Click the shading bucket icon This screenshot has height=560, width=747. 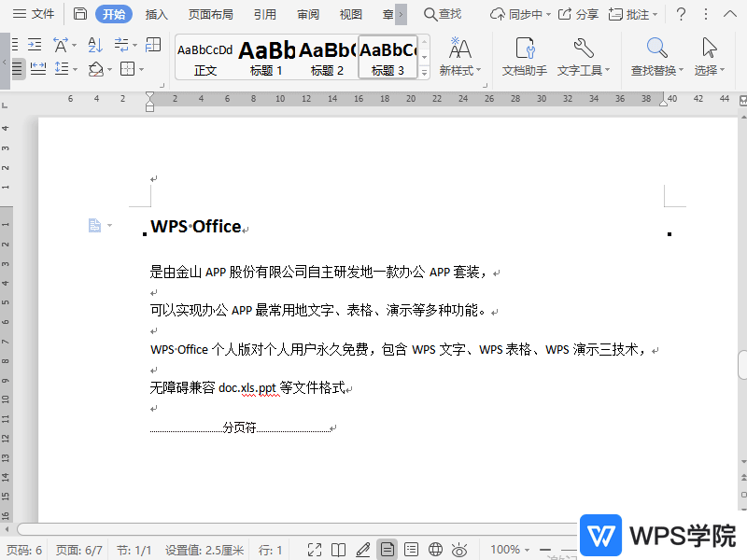tap(96, 68)
